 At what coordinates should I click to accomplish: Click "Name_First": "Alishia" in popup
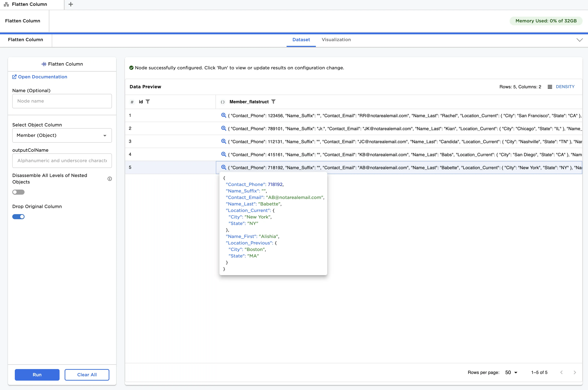click(x=252, y=236)
